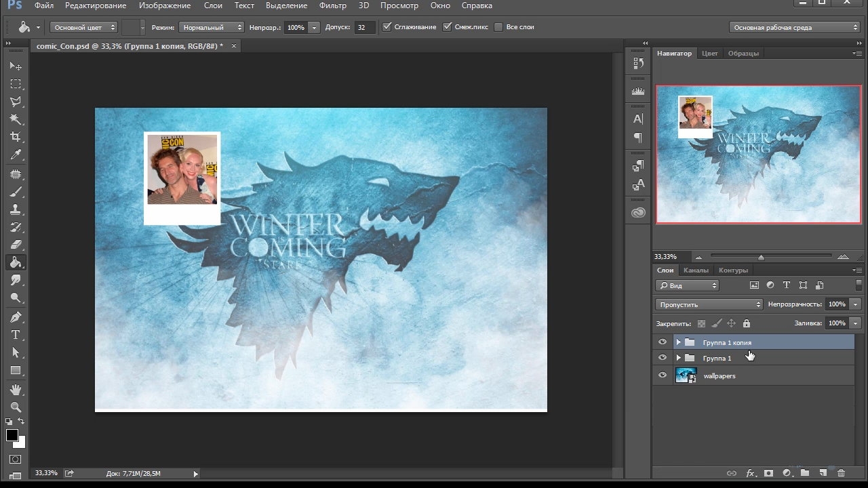Toggle lock all for layer
This screenshot has width=868, height=488.
747,323
